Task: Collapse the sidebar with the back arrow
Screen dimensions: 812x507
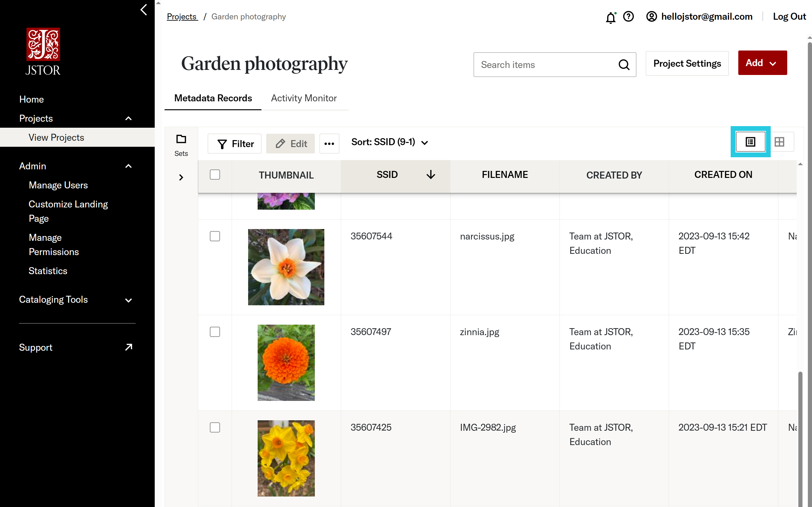Action: coord(144,10)
